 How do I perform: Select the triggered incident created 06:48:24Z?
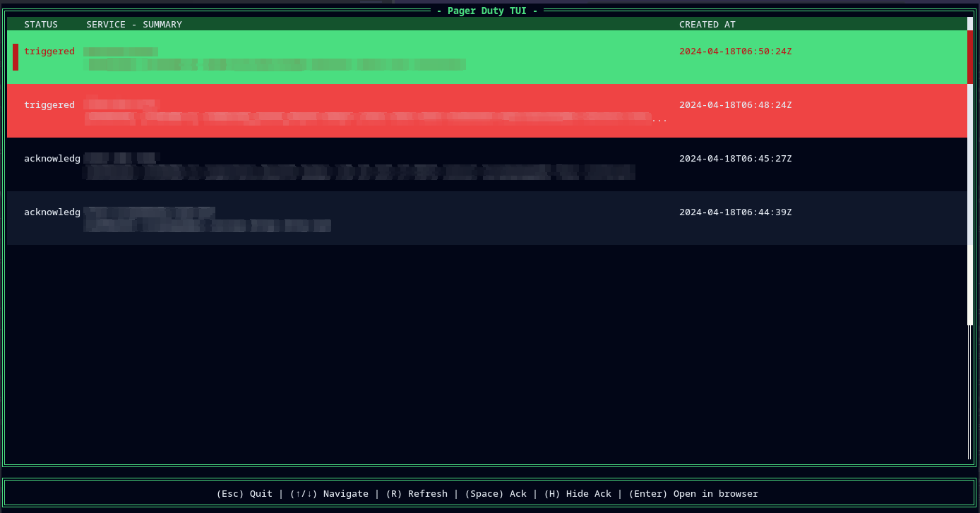pos(487,111)
